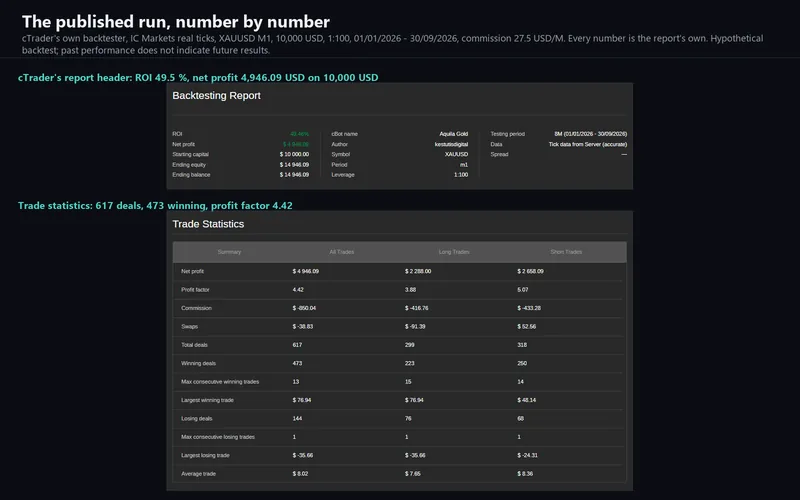
Task: Click the All Trades average trade $ 8.02
Action: point(300,473)
